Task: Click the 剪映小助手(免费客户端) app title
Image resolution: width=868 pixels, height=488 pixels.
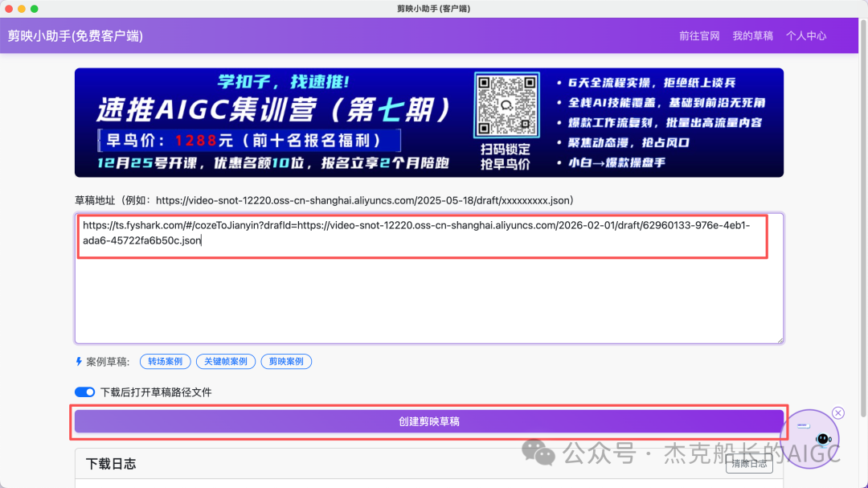Action: [x=76, y=36]
